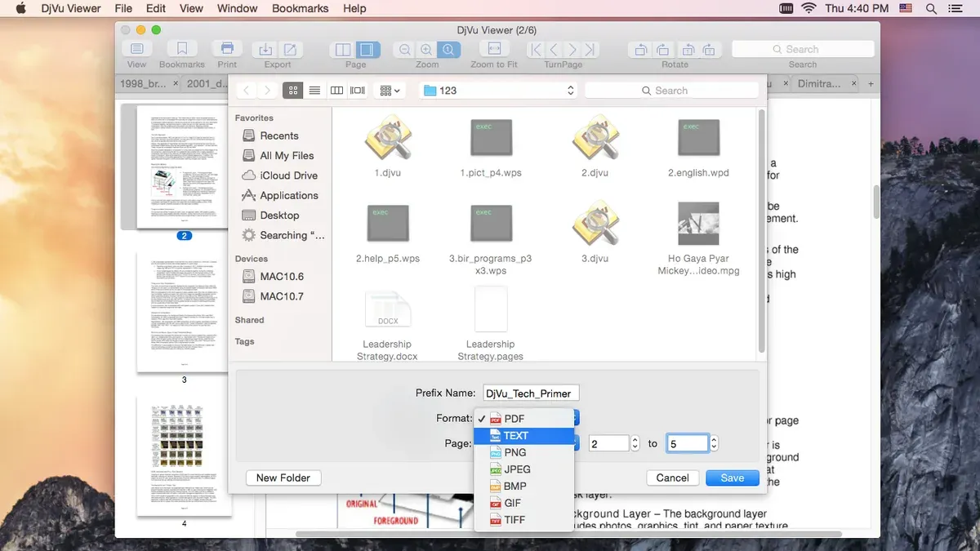Switch to the 1998_br... document tab

coord(149,83)
